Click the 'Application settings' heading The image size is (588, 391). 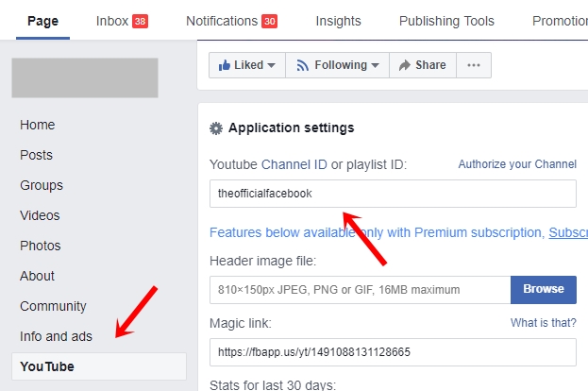[291, 127]
